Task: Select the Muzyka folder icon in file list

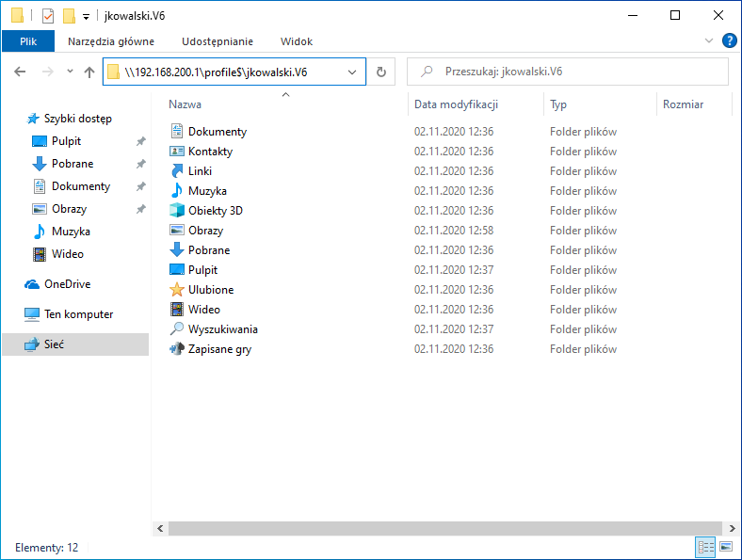Action: [176, 191]
